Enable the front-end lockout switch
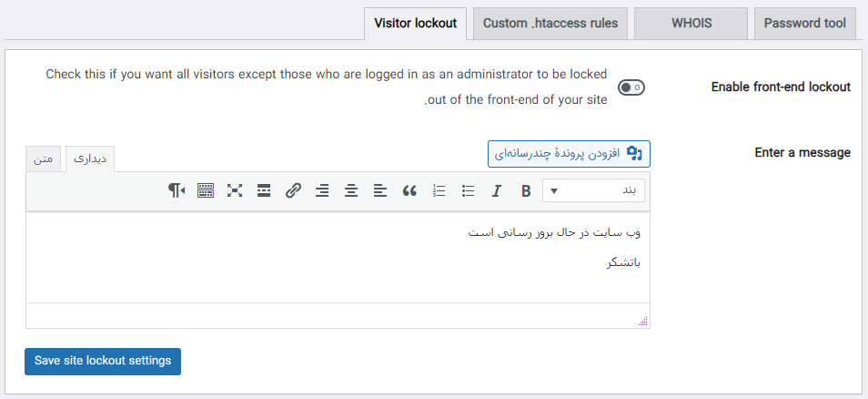The width and height of the screenshot is (868, 399). [631, 87]
